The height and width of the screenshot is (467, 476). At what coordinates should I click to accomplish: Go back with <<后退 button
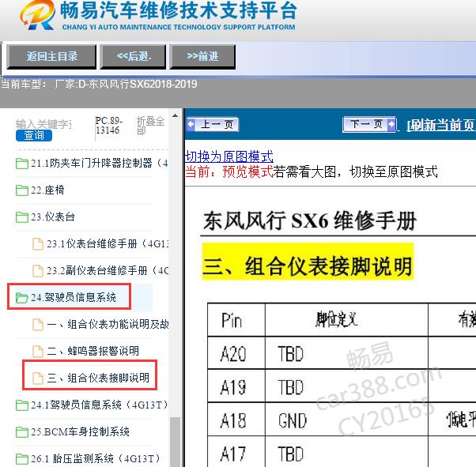pos(133,56)
